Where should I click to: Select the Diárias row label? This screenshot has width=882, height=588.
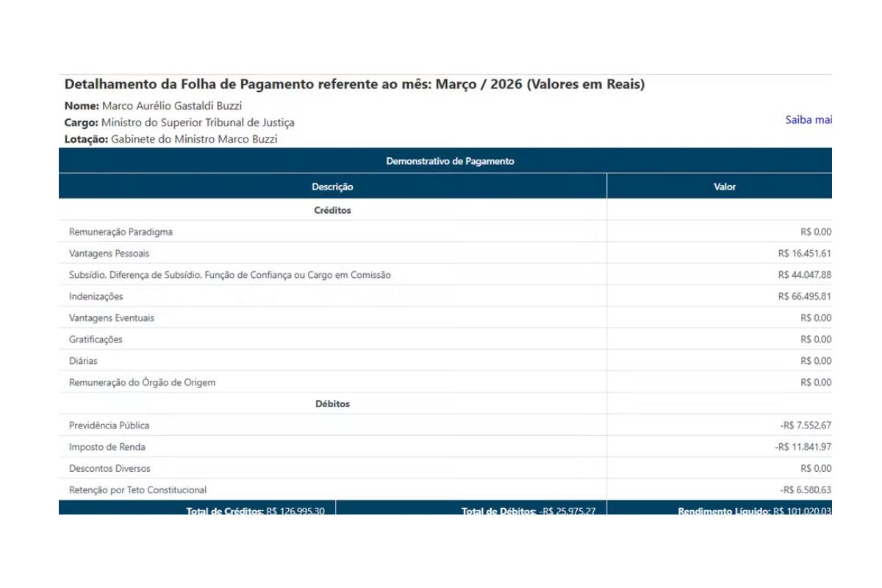[83, 361]
